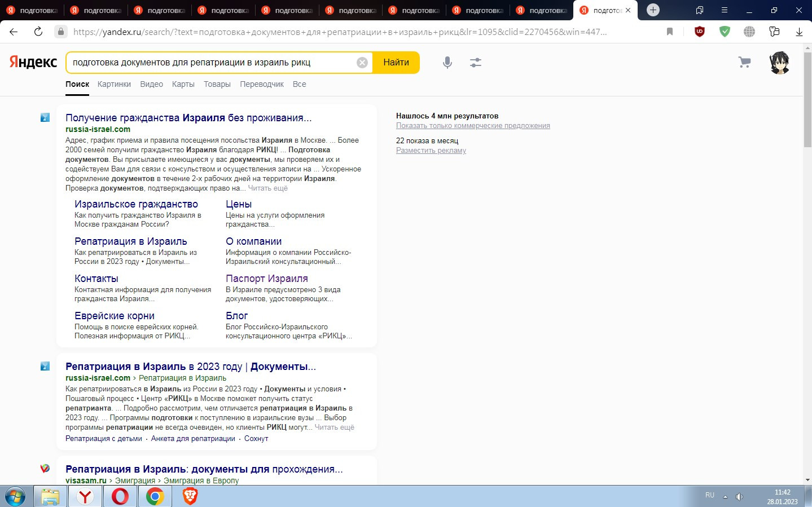Open the Еврейские корни sitelink
This screenshot has width=812, height=507.
click(x=115, y=316)
